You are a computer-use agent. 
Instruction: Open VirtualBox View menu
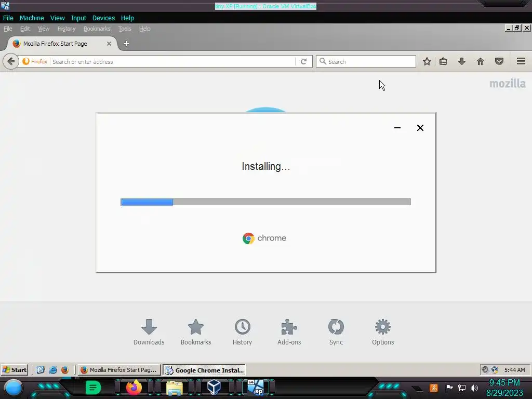coord(57,18)
